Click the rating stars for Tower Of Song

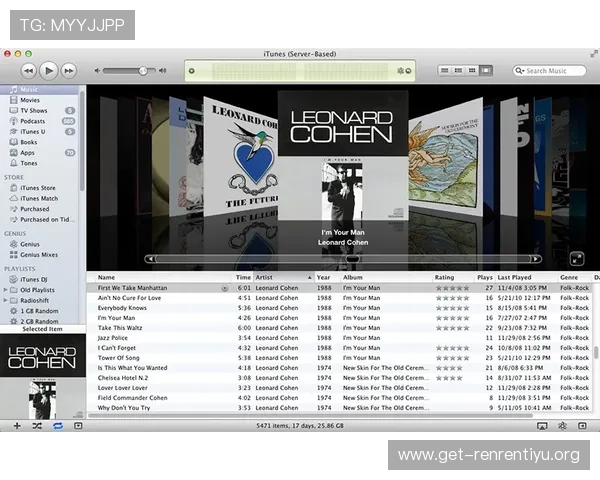pyautogui.click(x=452, y=358)
